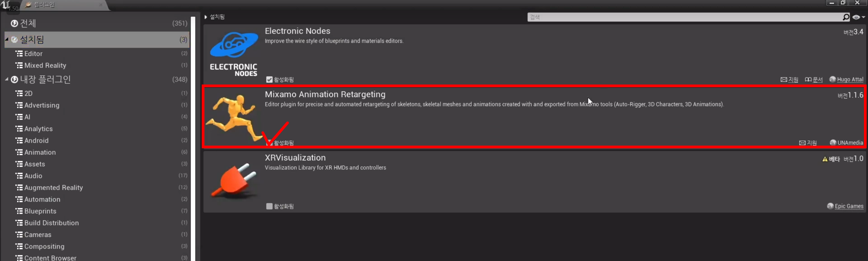Screen dimensions: 868x261
Task: Select the Electronic Nodes plugin title
Action: point(297,31)
